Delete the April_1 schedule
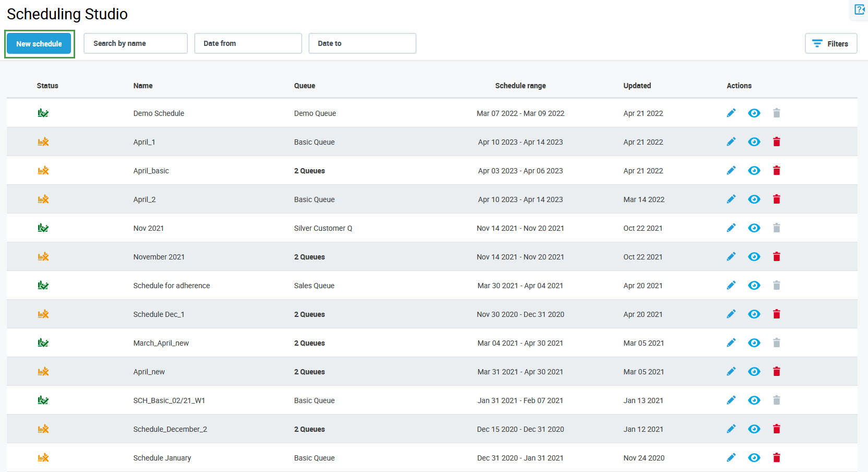 (776, 142)
